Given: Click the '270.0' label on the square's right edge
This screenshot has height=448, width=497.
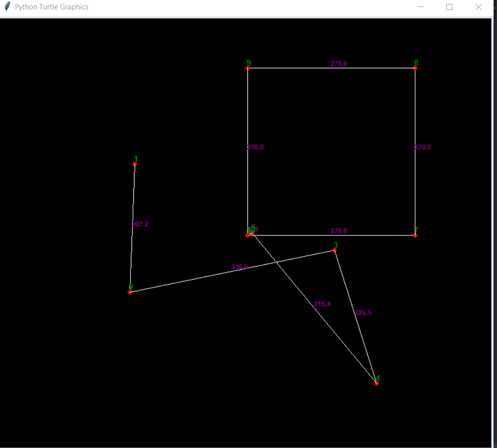Looking at the screenshot, I should (x=423, y=147).
